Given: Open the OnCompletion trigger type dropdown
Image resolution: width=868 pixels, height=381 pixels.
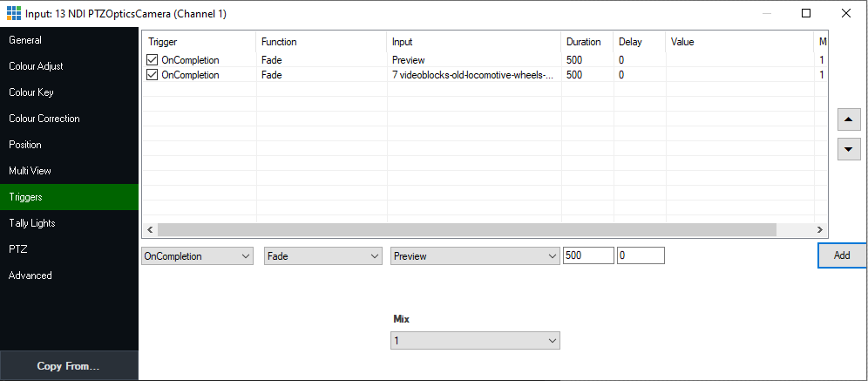Looking at the screenshot, I should (x=197, y=255).
